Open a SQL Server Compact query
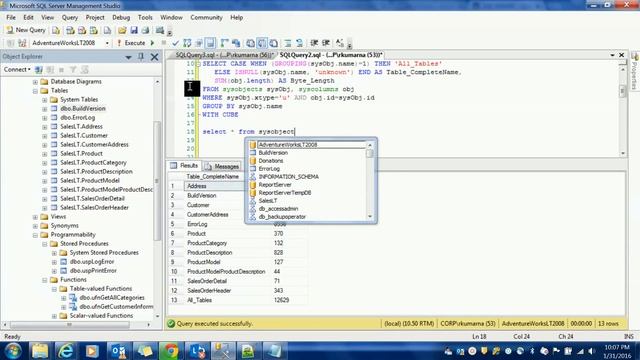This screenshot has height=360, width=640. 107,30
